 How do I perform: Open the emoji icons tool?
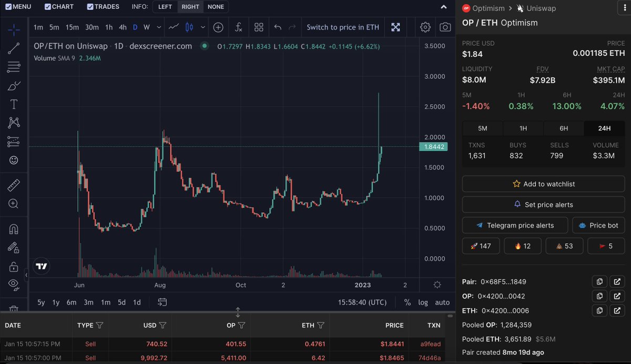[x=14, y=160]
